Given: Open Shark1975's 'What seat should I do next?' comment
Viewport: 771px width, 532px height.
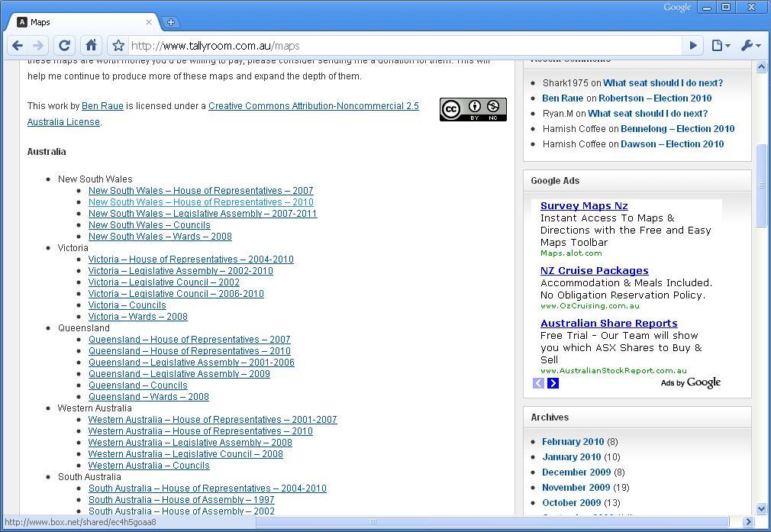Looking at the screenshot, I should pyautogui.click(x=663, y=83).
